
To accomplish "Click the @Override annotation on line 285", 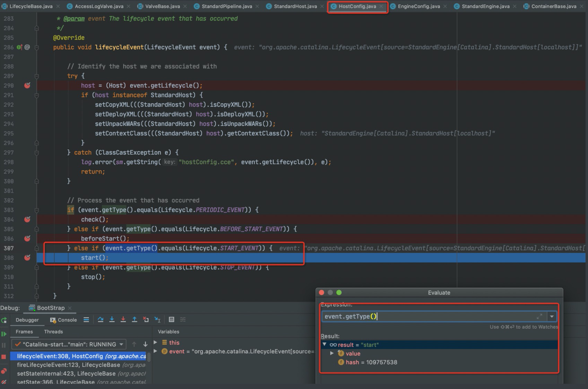I will (69, 37).
